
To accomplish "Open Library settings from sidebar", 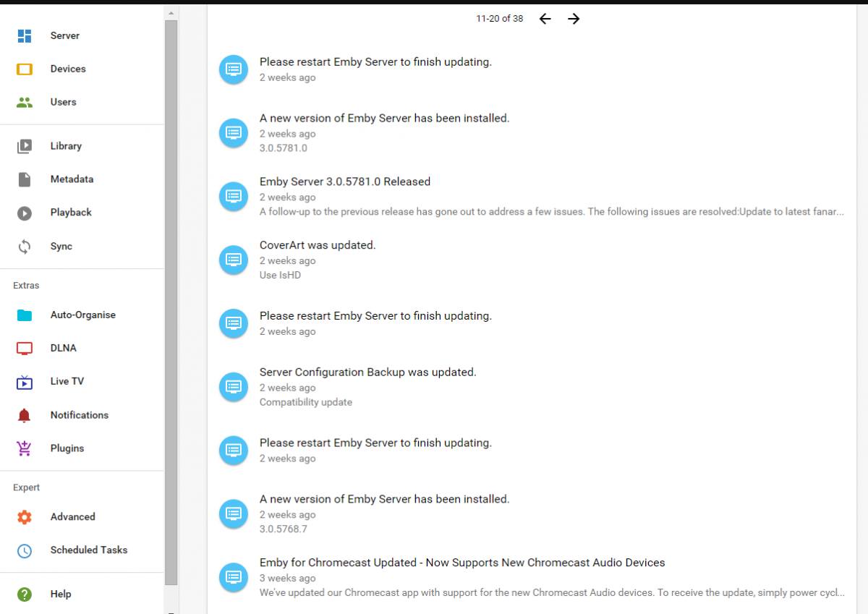I will click(x=66, y=146).
